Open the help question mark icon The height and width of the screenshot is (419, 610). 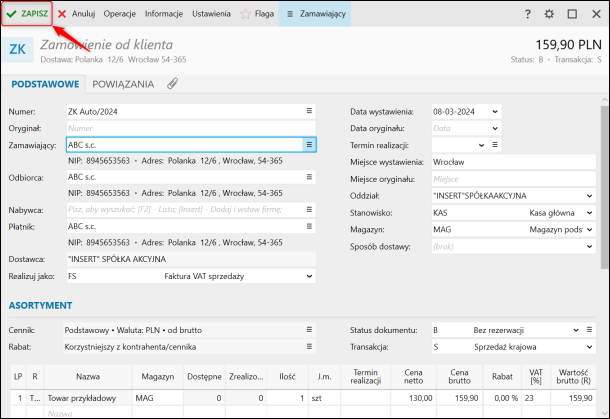pyautogui.click(x=528, y=14)
